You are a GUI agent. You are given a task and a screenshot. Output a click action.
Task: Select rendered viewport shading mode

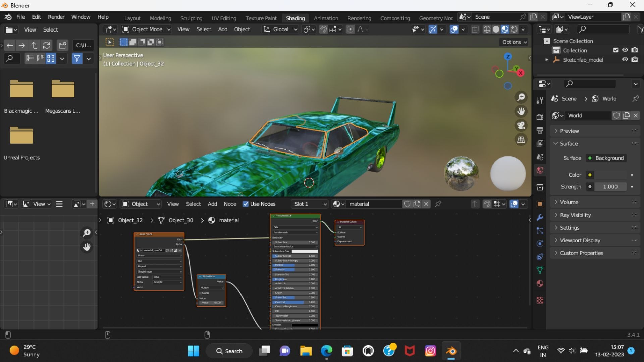tap(514, 29)
